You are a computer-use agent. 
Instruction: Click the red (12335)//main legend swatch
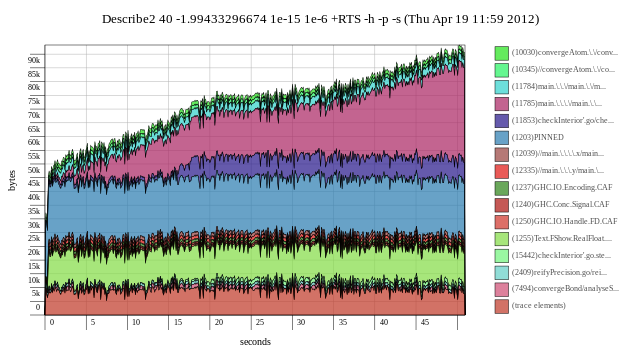click(502, 171)
